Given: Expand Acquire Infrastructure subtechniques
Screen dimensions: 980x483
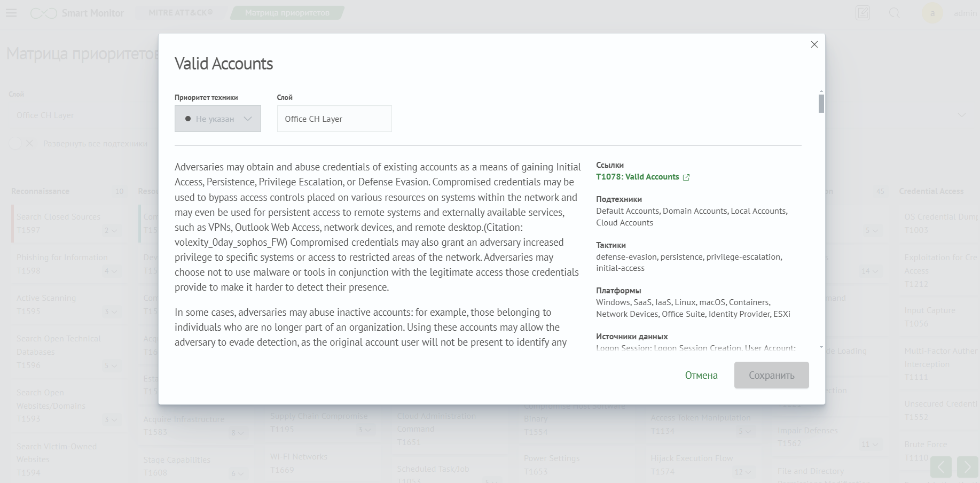Looking at the screenshot, I should pyautogui.click(x=238, y=433).
